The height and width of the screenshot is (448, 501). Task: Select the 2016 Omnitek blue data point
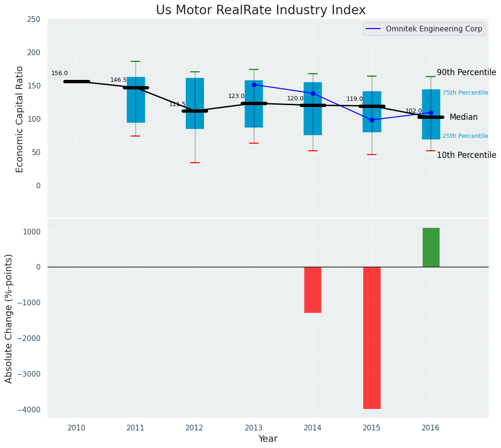[x=431, y=113]
